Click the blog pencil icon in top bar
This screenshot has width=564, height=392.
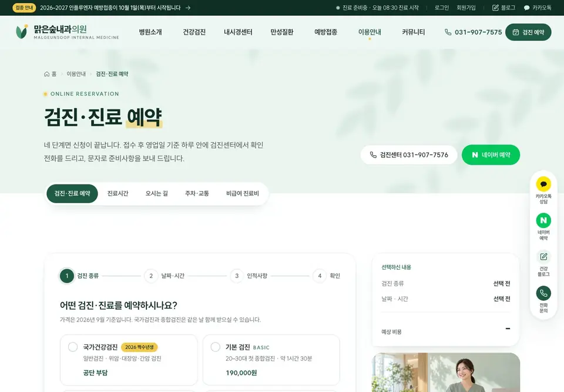point(495,8)
